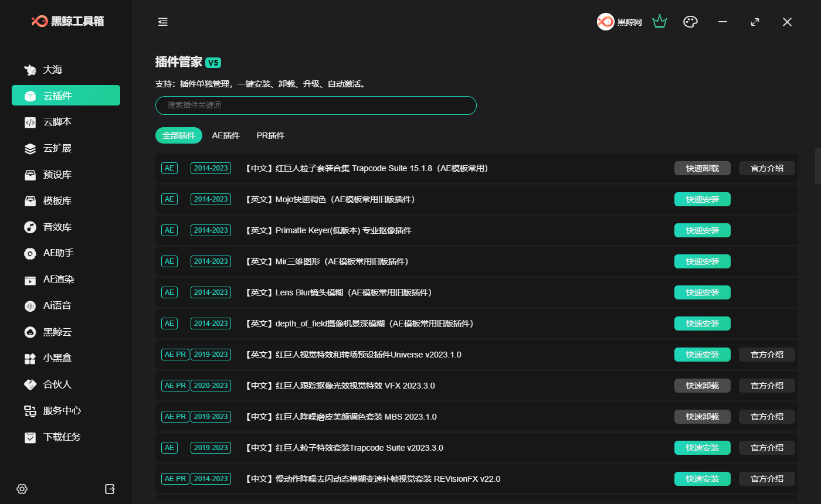
Task: Click the 服务中心 icon
Action: [x=30, y=411]
